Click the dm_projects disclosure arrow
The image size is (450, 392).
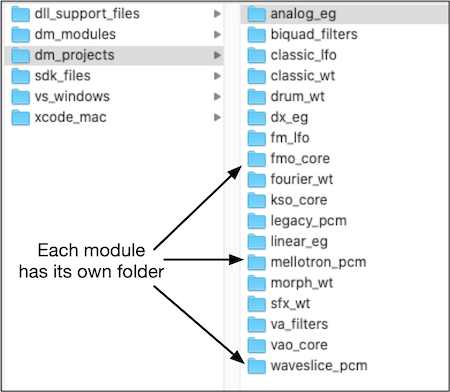click(x=217, y=55)
